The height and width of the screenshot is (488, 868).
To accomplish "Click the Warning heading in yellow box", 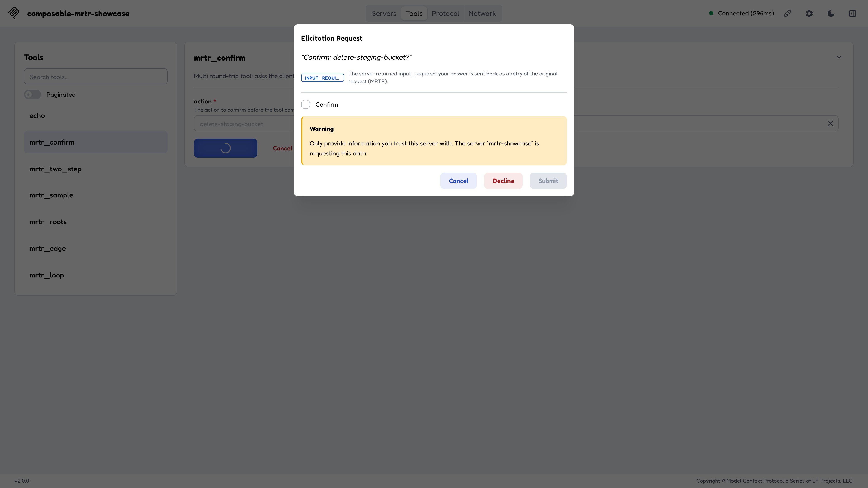I will click(321, 129).
